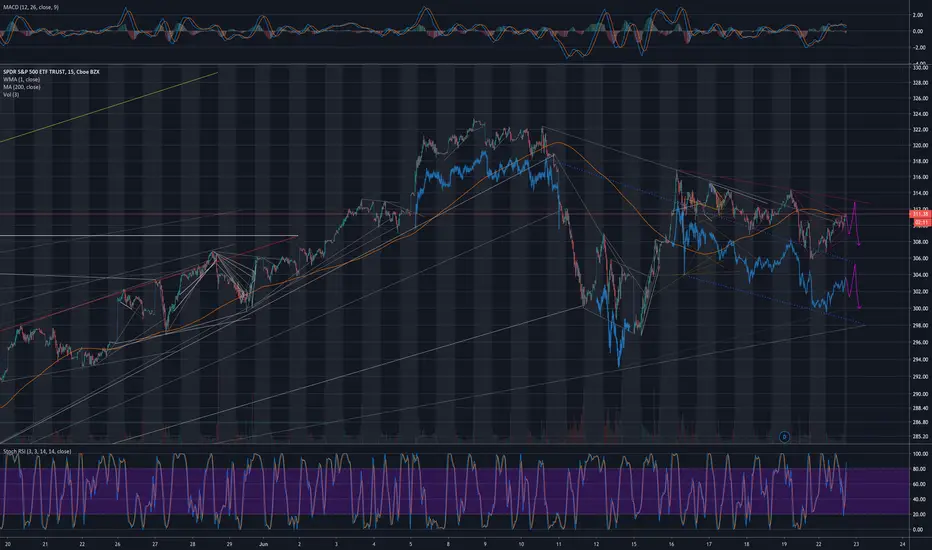
Task: Click the Jun label on time axis
Action: (264, 543)
